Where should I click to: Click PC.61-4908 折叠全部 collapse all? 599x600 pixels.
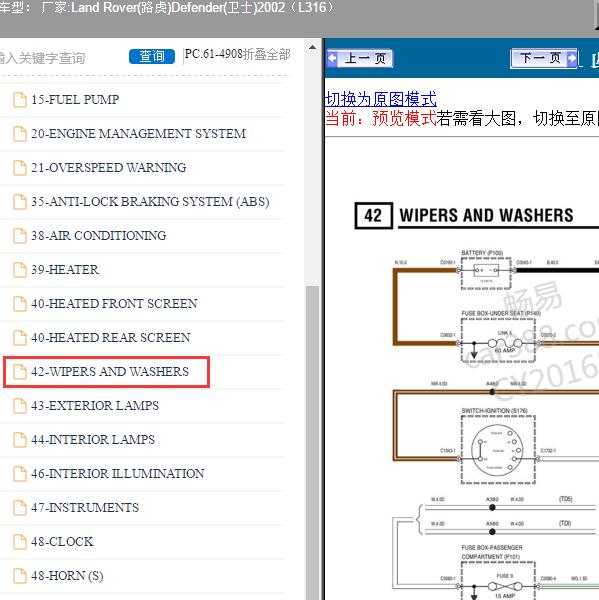[x=238, y=54]
